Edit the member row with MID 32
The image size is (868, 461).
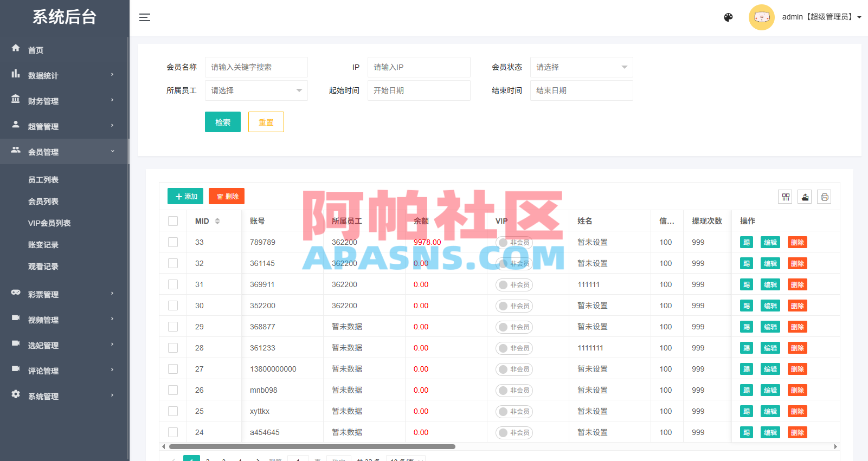(x=770, y=263)
